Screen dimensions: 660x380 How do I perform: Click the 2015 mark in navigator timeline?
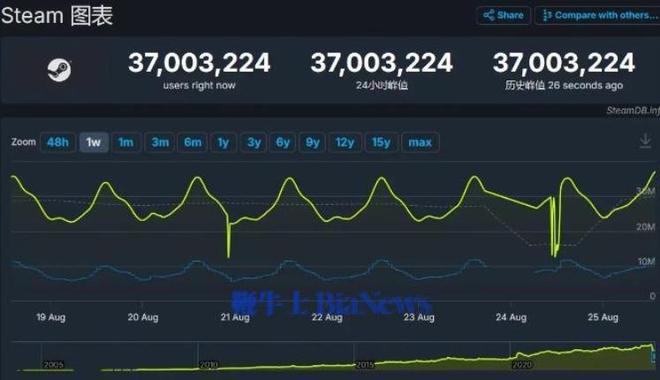click(x=365, y=365)
